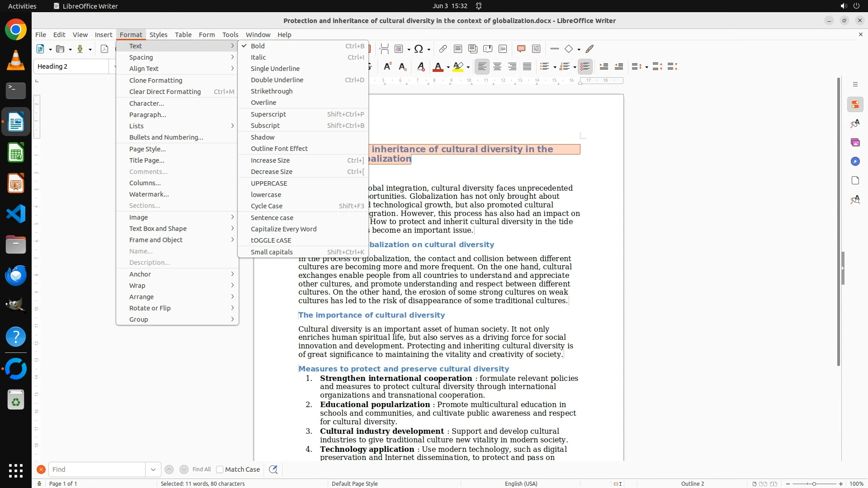Click the Insert Page Break icon
The width and height of the screenshot is (868, 488).
pyautogui.click(x=384, y=49)
